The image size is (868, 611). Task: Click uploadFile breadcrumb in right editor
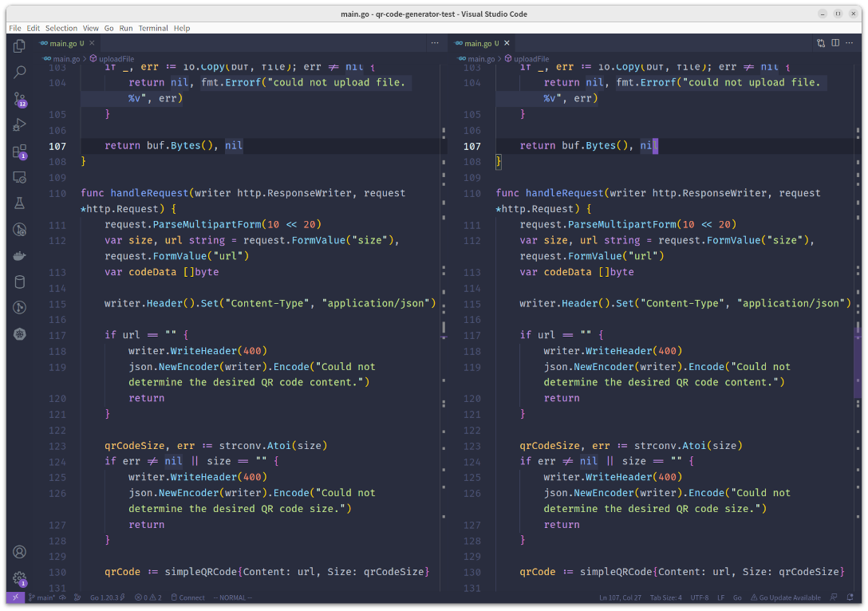[527, 59]
